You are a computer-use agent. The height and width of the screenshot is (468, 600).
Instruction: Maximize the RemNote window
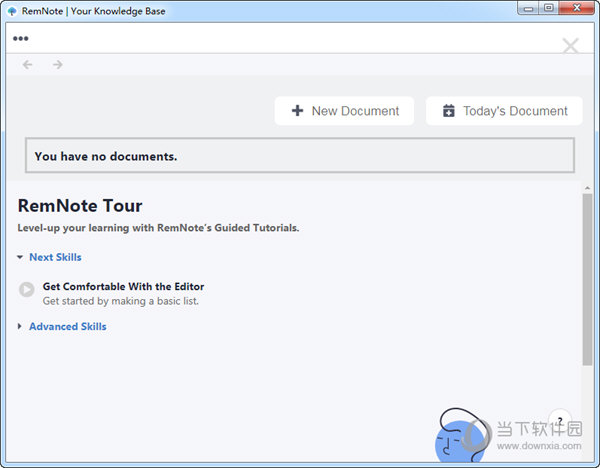[549, 8]
